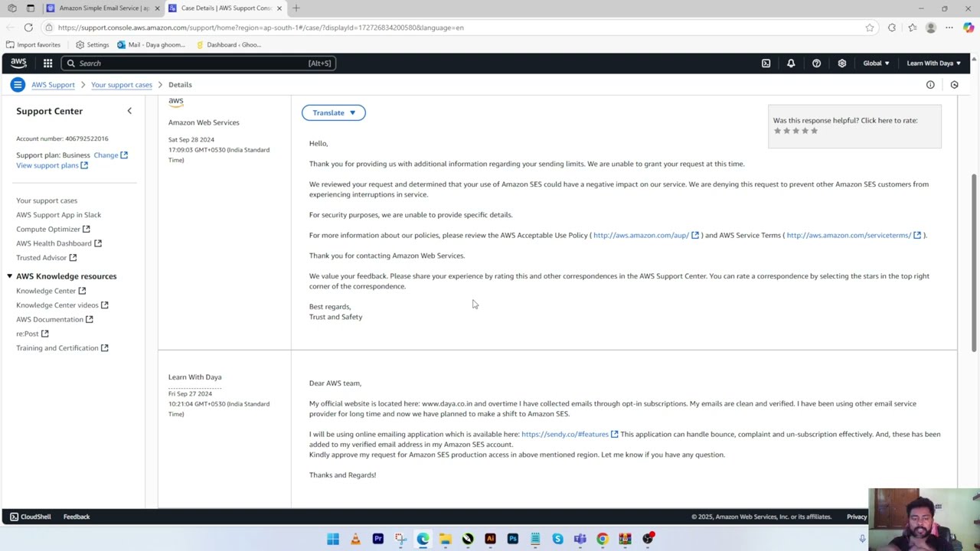The height and width of the screenshot is (551, 980).
Task: Open the Global region dropdown
Action: pos(876,64)
